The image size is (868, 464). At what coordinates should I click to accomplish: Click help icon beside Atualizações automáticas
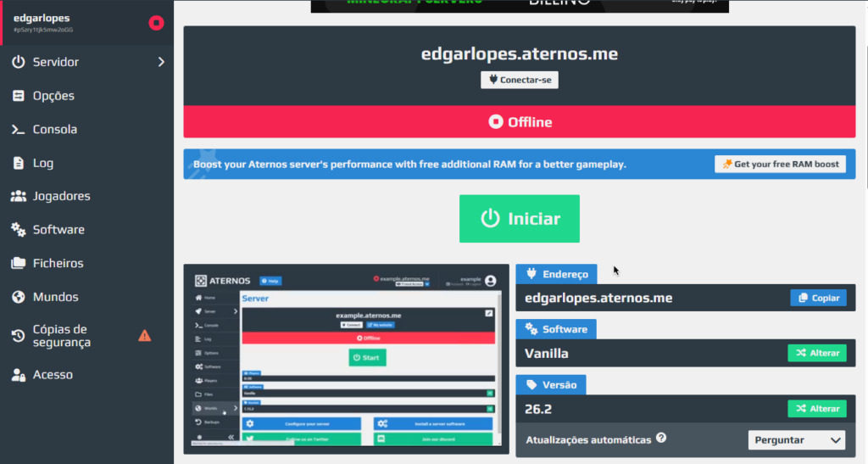point(661,438)
